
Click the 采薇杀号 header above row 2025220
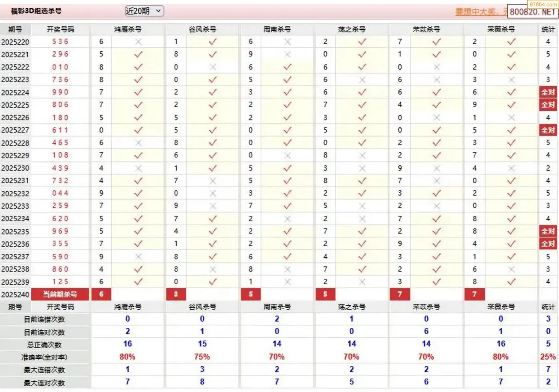(501, 29)
